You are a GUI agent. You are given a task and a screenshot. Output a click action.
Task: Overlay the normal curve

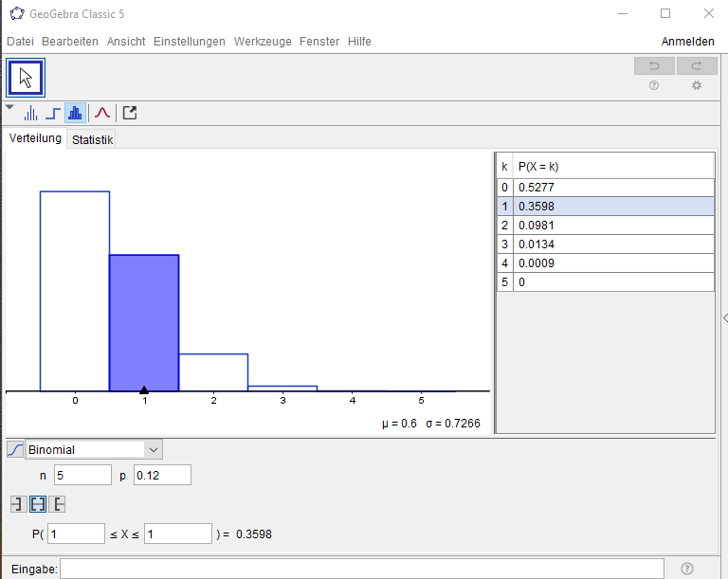click(x=102, y=113)
